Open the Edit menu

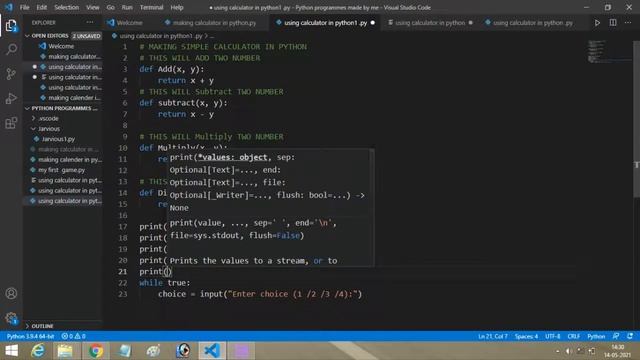tap(42, 7)
